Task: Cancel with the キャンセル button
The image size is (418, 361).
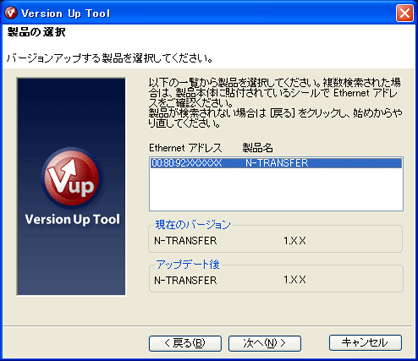Action: point(365,343)
